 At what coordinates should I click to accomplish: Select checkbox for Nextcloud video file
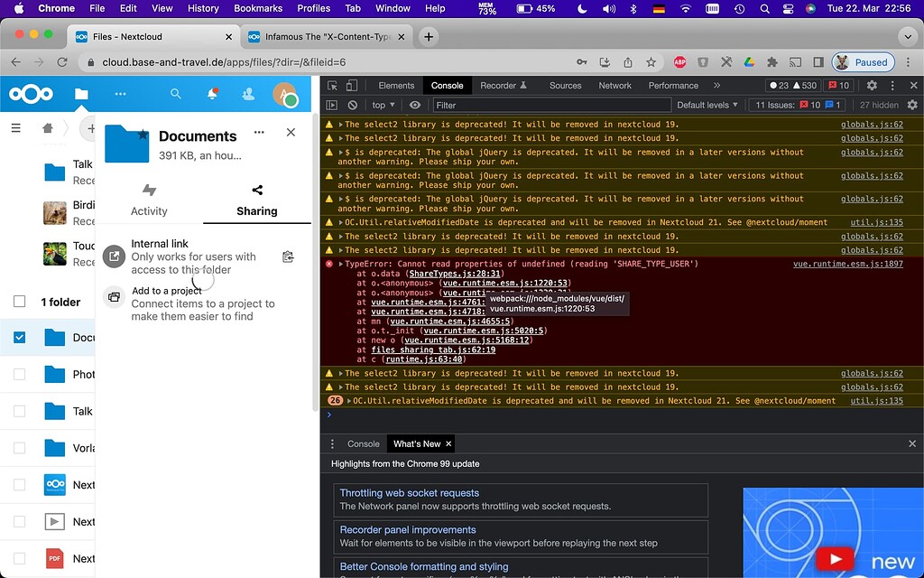[20, 521]
